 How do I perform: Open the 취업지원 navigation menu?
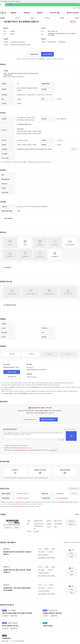click(27, 13)
